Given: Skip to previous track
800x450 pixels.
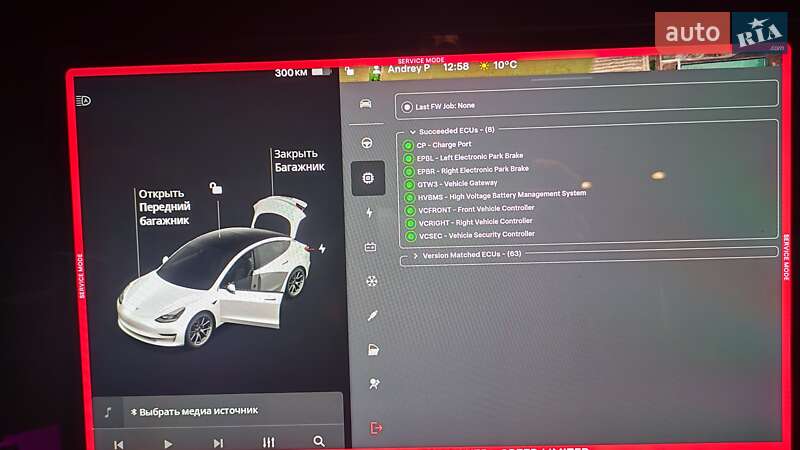Looking at the screenshot, I should tap(118, 444).
